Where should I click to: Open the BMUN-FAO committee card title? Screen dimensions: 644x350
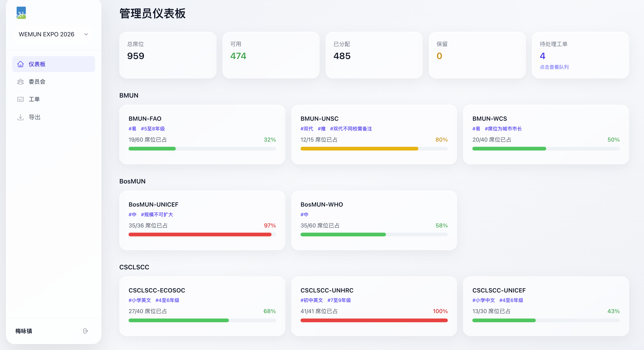coord(145,119)
